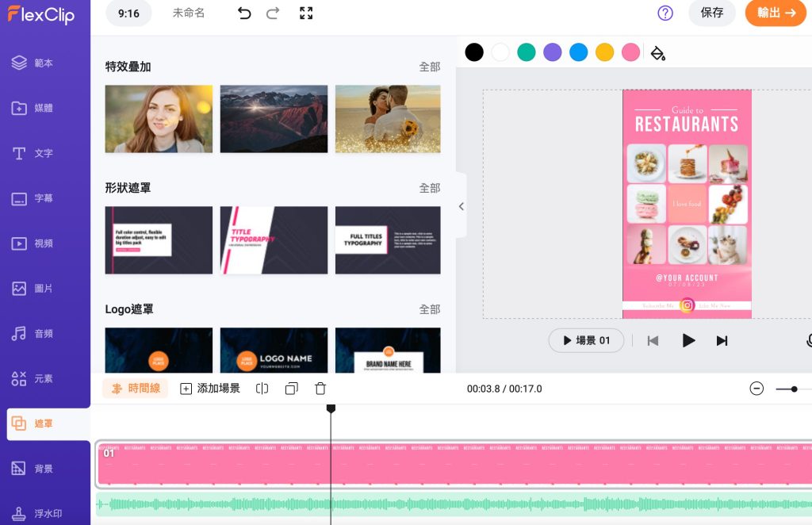The width and height of the screenshot is (812, 525).
Task: Play the video with play button
Action: tap(688, 340)
